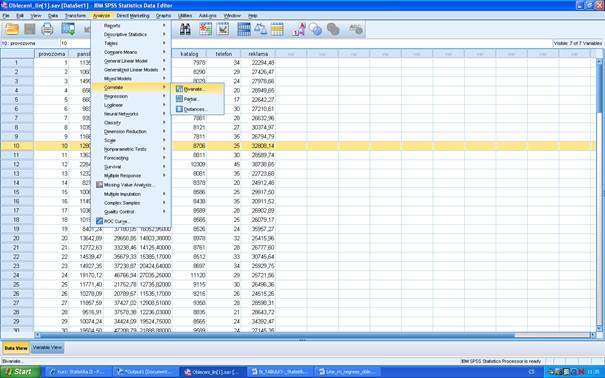Open the File menu
This screenshot has height=378, width=605.
(6, 16)
